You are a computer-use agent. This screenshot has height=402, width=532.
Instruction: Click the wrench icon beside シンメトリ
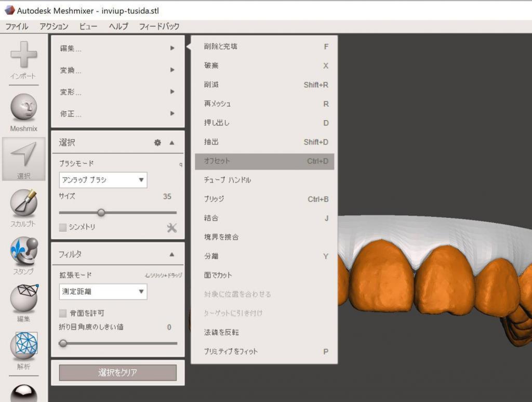[171, 227]
